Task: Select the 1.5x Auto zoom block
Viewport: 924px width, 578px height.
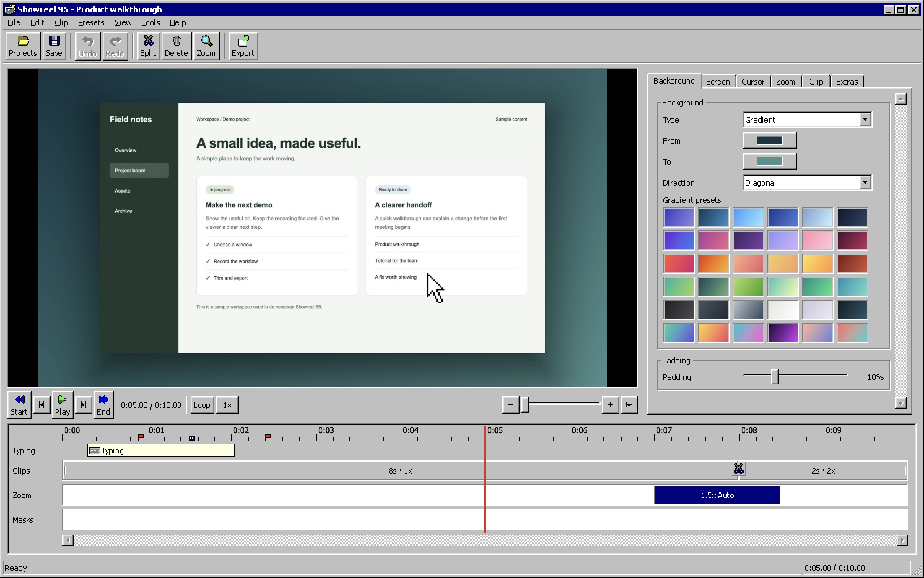Action: [717, 495]
